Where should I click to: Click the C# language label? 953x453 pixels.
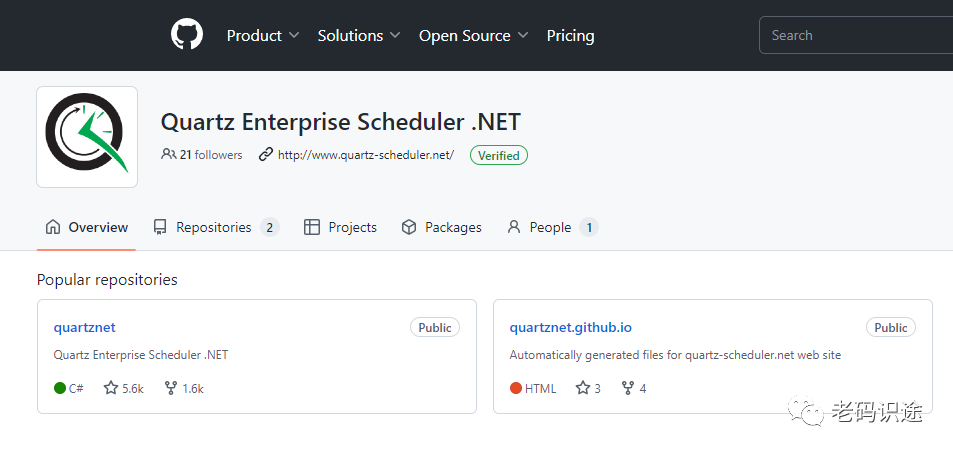click(76, 389)
